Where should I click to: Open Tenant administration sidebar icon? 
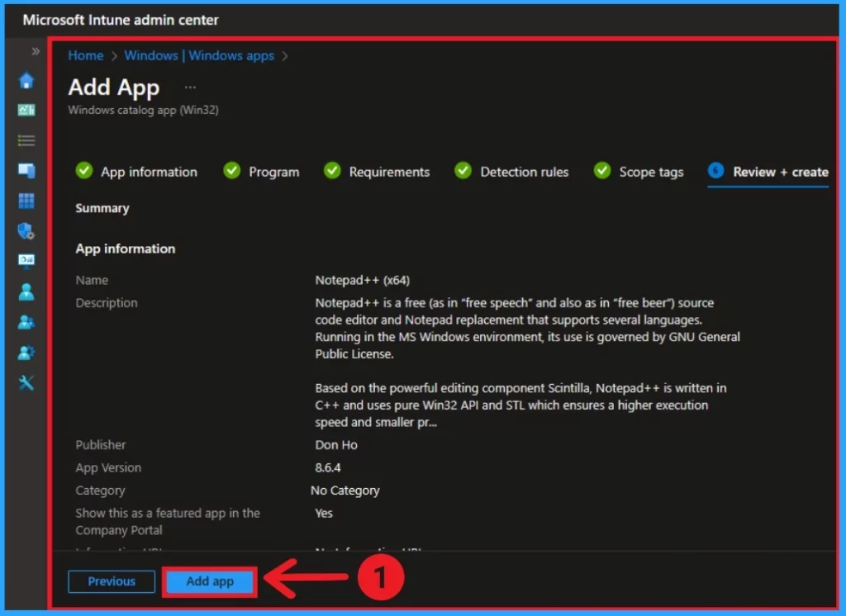click(26, 353)
